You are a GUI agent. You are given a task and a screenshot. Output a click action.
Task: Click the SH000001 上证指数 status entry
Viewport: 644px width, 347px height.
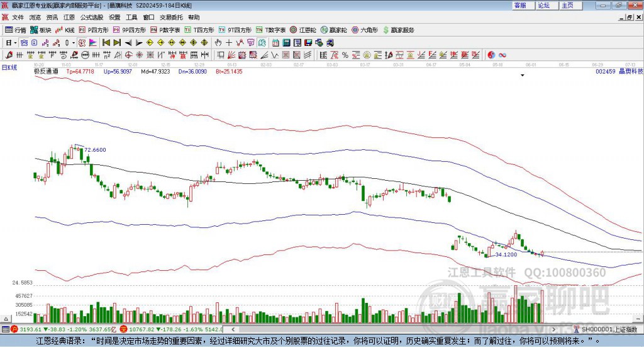pos(606,329)
